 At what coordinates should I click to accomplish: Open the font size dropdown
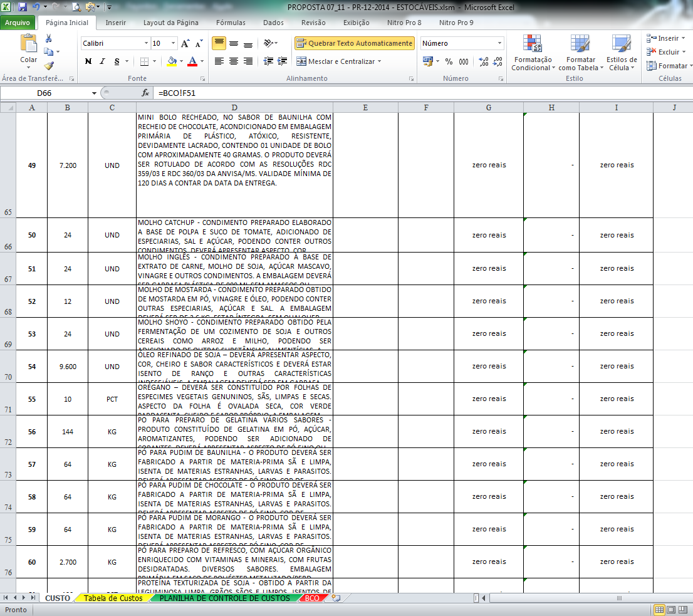click(x=173, y=43)
